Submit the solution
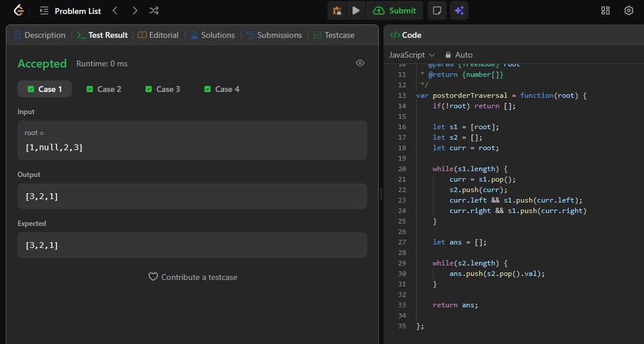 (395, 10)
